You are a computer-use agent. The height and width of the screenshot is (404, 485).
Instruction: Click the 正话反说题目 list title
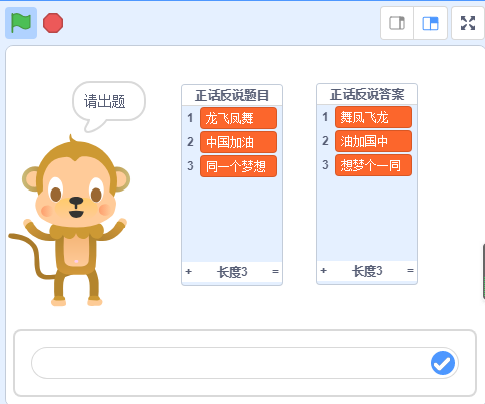coord(232,95)
